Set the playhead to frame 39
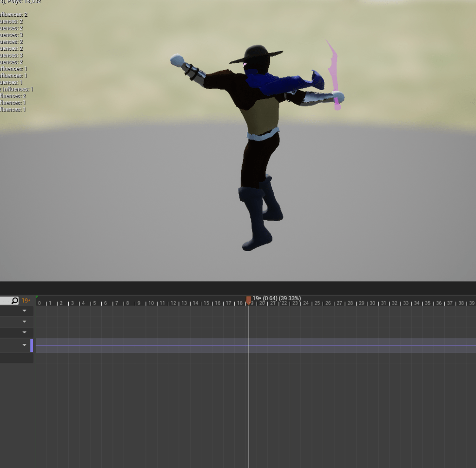Image resolution: width=476 pixels, height=468 pixels. coord(472,303)
